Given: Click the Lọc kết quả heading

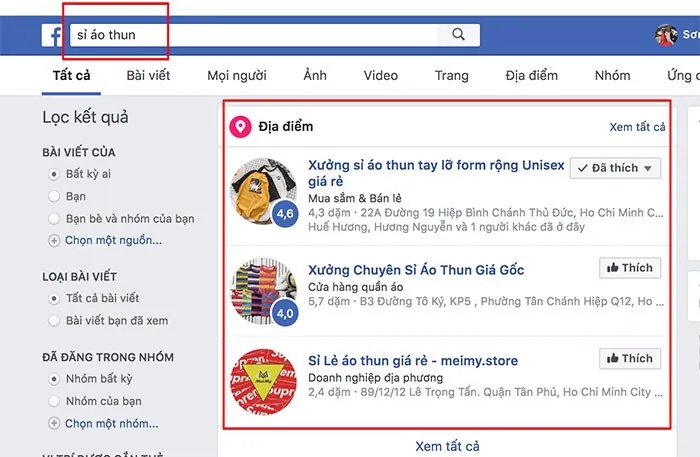Looking at the screenshot, I should coord(85,117).
